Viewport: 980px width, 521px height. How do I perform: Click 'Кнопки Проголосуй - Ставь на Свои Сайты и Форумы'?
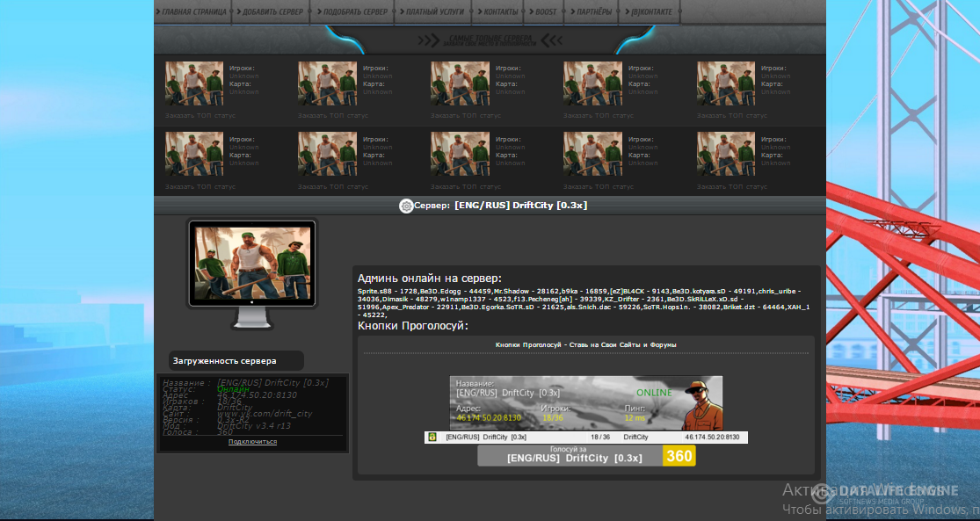tap(585, 344)
